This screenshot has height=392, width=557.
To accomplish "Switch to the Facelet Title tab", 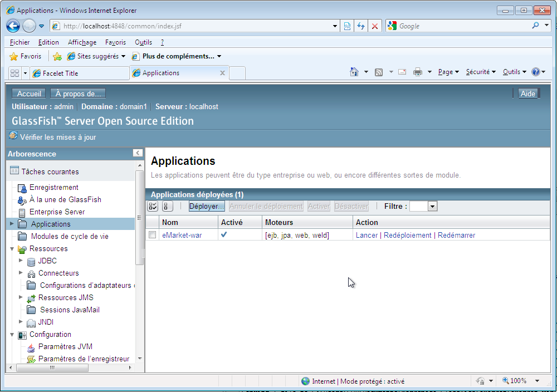I will click(80, 73).
